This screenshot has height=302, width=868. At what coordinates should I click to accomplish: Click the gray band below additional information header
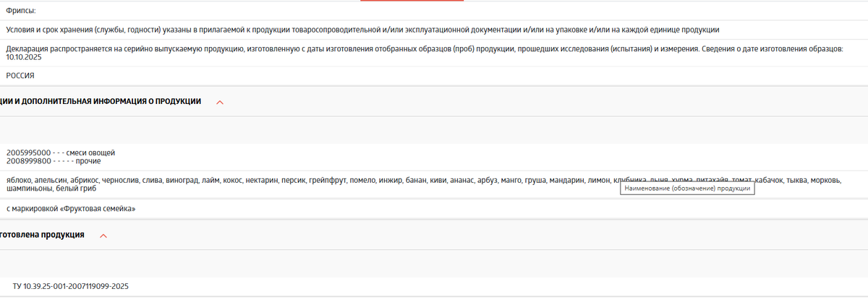point(434,130)
